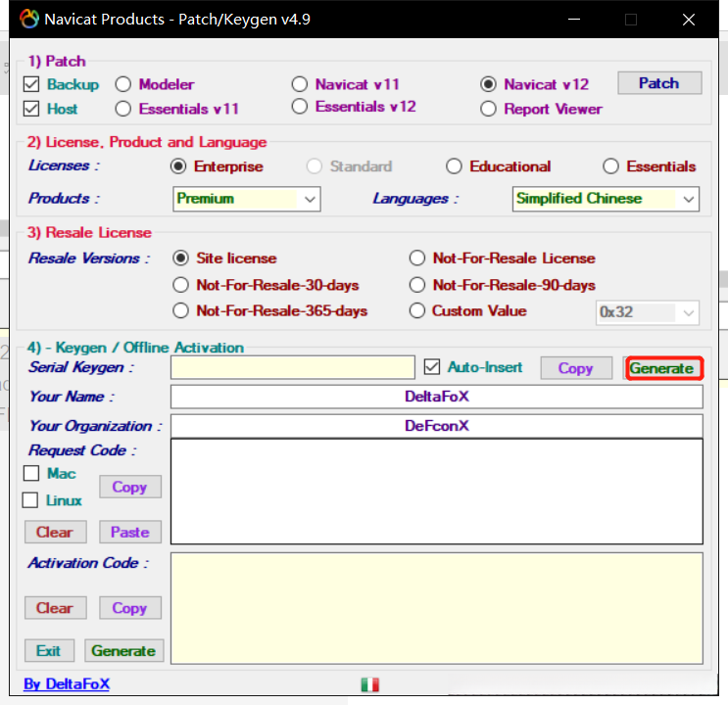Choose the Enterprise license option

(178, 166)
